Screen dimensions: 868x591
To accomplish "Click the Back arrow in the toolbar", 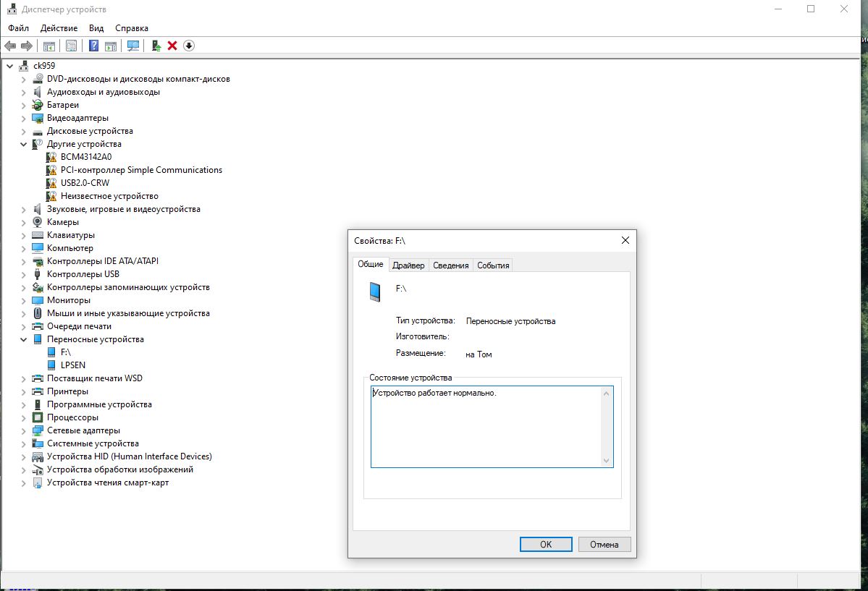I will tap(10, 46).
